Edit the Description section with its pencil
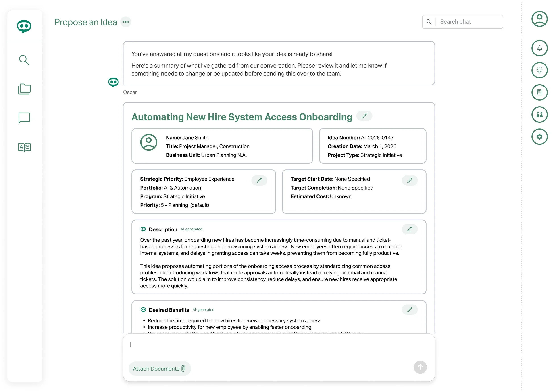Viewport: 558px width, 392px height. click(x=410, y=229)
